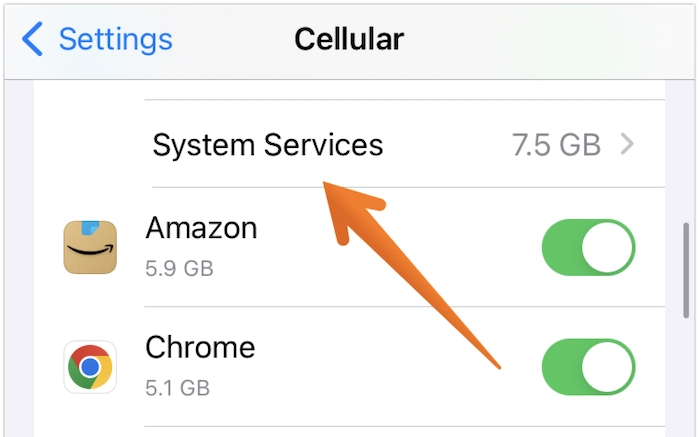This screenshot has width=700, height=437.
Task: Tap the Chrome app icon
Action: click(x=90, y=367)
